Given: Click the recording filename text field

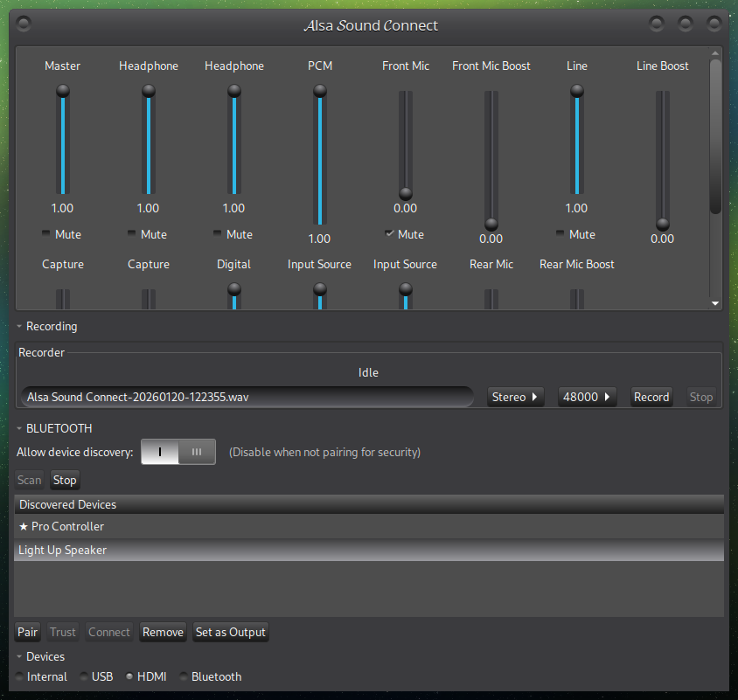Looking at the screenshot, I should click(247, 397).
